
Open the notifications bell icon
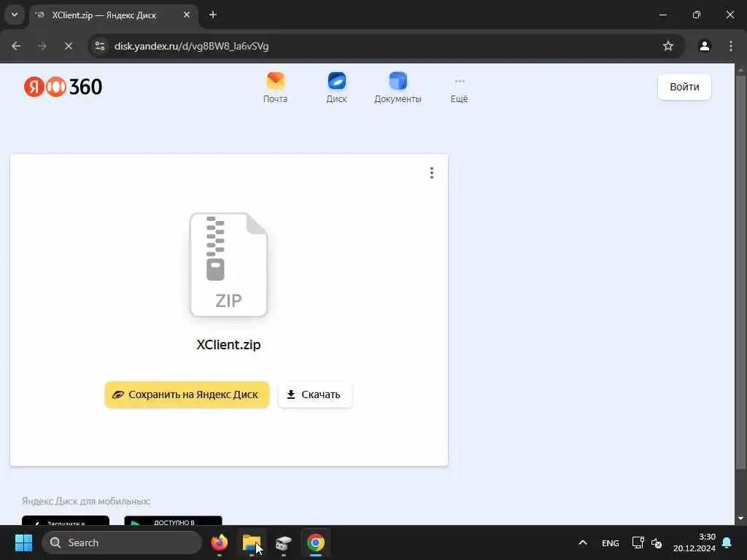pyautogui.click(x=727, y=542)
